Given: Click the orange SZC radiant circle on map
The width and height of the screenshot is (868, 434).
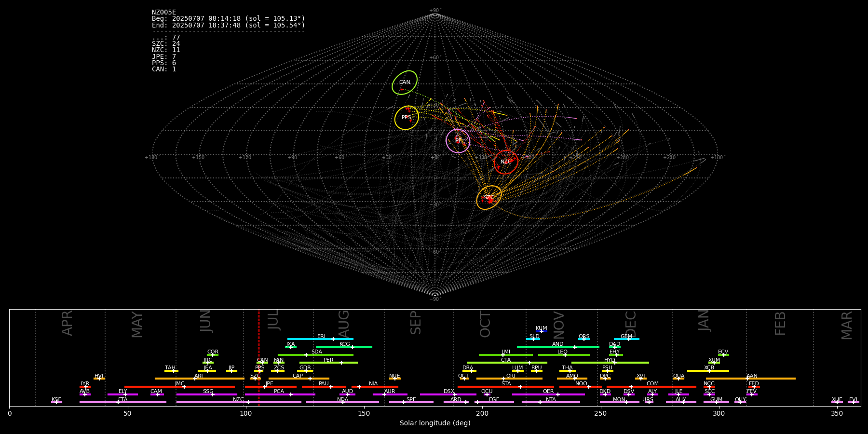Looking at the screenshot, I should [x=489, y=198].
